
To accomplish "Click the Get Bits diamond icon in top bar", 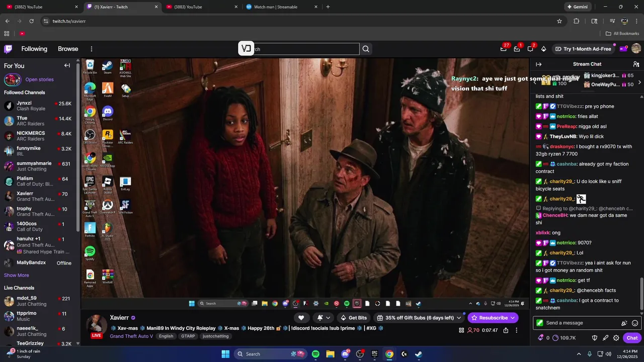I will coord(543,49).
